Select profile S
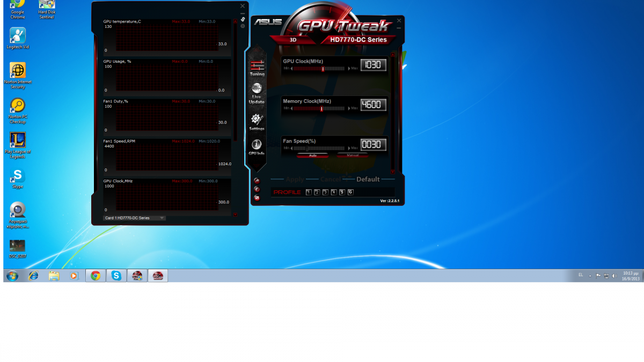This screenshot has height=362, width=644. pos(342,192)
